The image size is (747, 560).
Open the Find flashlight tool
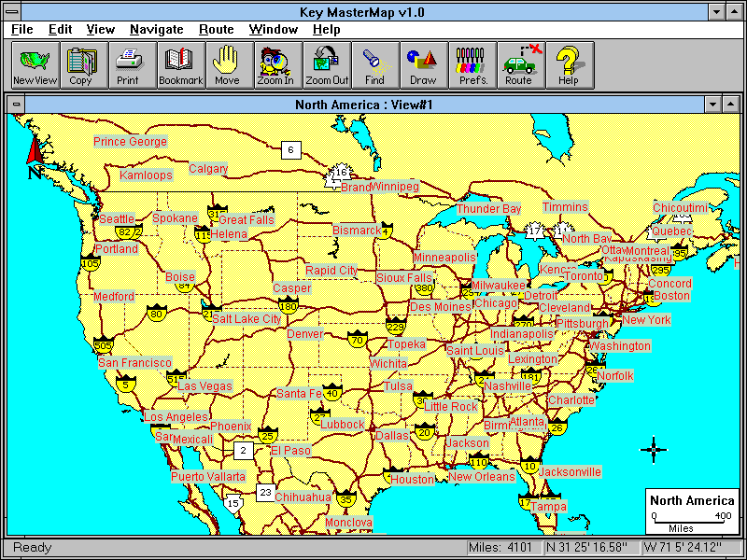point(375,64)
